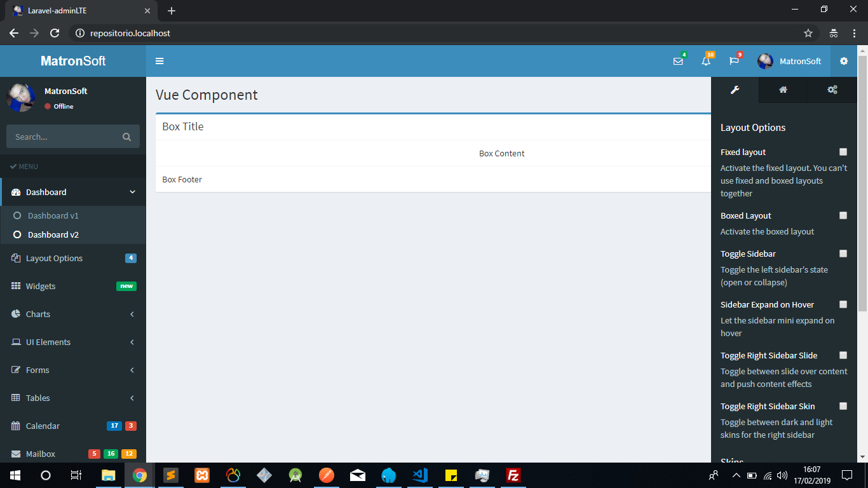This screenshot has width=868, height=488.
Task: Click the Offline status link
Action: pyautogui.click(x=59, y=106)
